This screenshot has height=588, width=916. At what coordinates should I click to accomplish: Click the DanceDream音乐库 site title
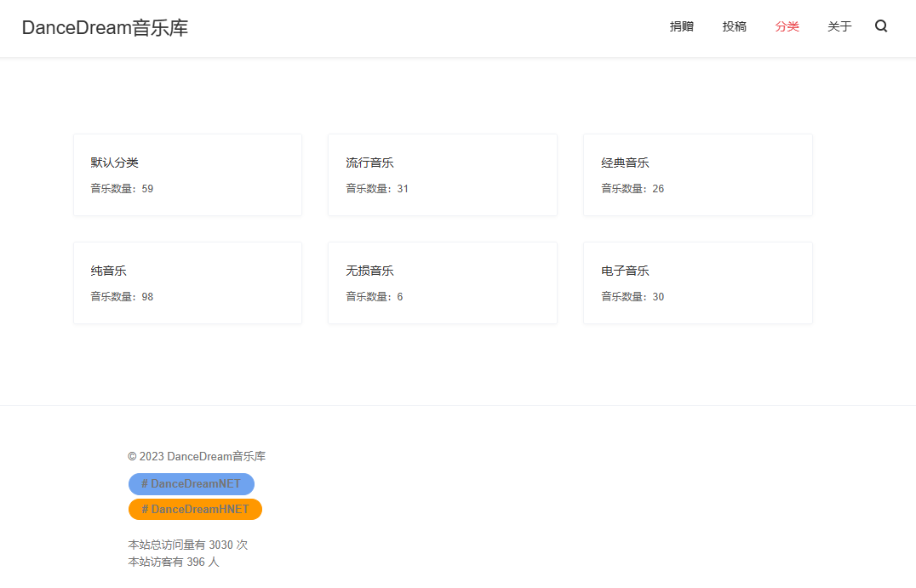pos(106,27)
